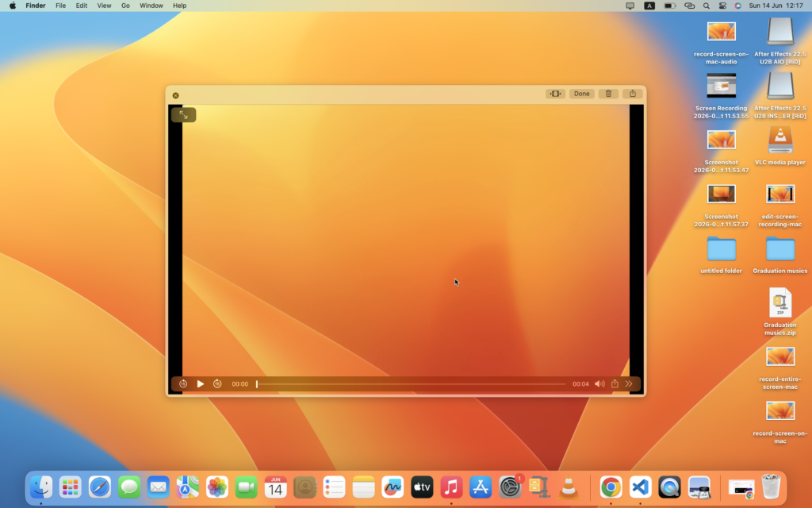Expand preview to full screen

point(184,114)
